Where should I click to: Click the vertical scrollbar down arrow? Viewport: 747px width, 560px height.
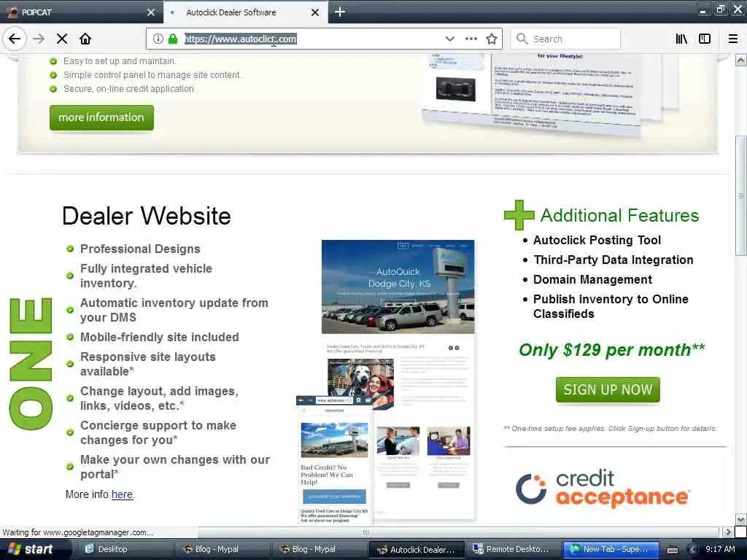tap(741, 519)
